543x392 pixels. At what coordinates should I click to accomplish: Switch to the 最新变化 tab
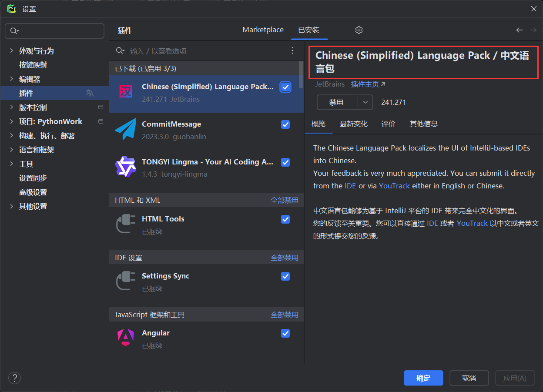point(354,124)
